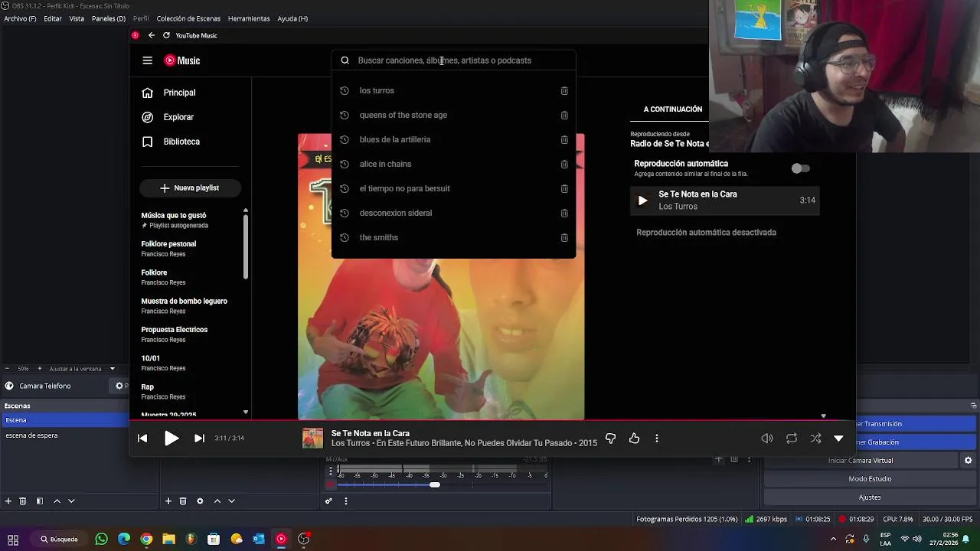Click the player volume icon

(766, 439)
